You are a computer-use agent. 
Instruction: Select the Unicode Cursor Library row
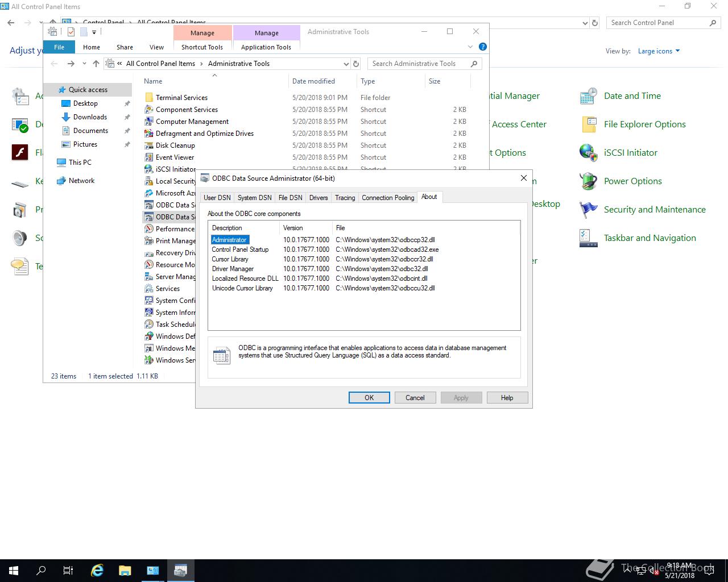click(322, 288)
